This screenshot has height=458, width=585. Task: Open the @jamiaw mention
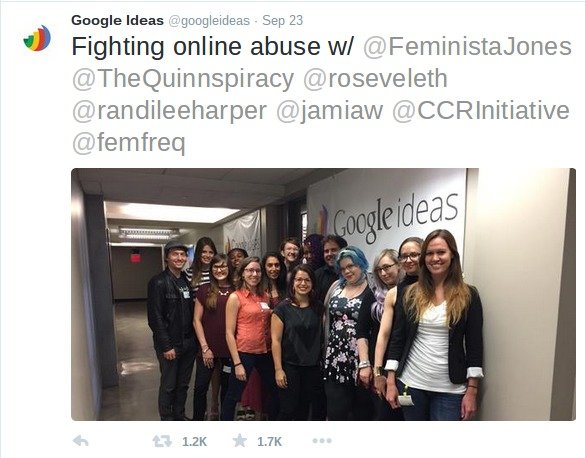[x=329, y=111]
